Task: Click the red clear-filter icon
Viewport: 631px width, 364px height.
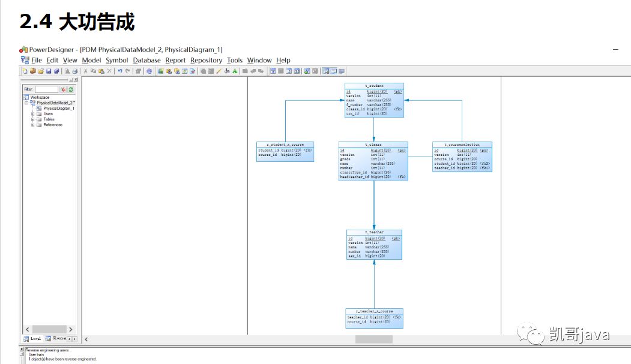Action: [63, 89]
